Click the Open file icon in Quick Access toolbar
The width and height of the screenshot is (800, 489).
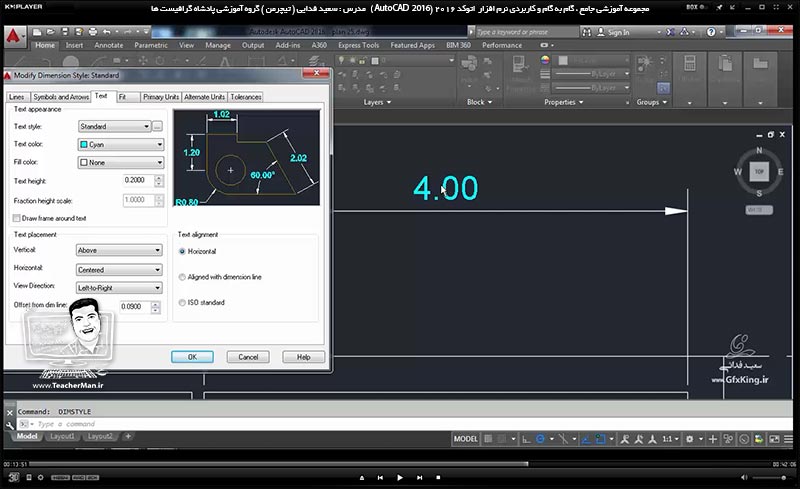(x=51, y=32)
